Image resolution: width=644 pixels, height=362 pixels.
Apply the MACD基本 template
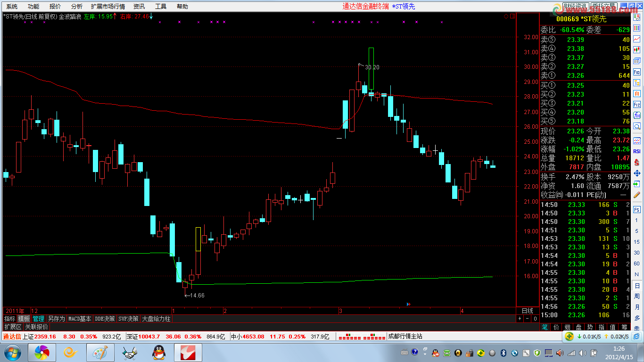[80, 319]
